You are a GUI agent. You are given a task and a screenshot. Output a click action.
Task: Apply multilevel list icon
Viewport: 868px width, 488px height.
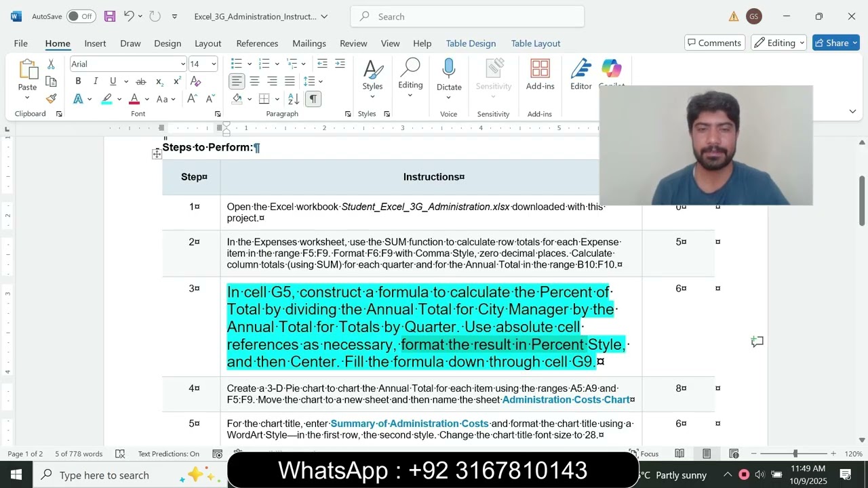tap(292, 64)
